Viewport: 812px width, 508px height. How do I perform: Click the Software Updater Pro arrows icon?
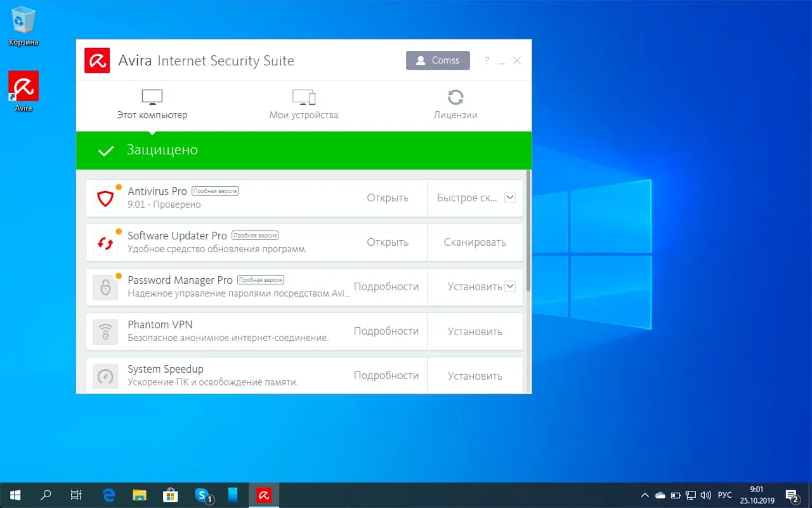pyautogui.click(x=105, y=243)
